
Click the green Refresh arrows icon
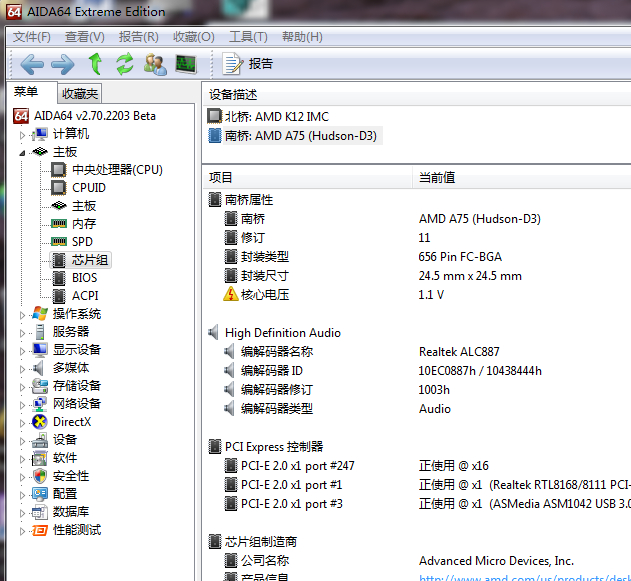coord(125,64)
